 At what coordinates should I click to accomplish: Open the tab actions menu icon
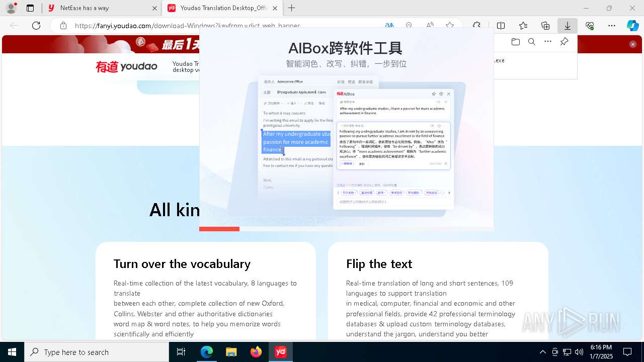click(x=30, y=8)
